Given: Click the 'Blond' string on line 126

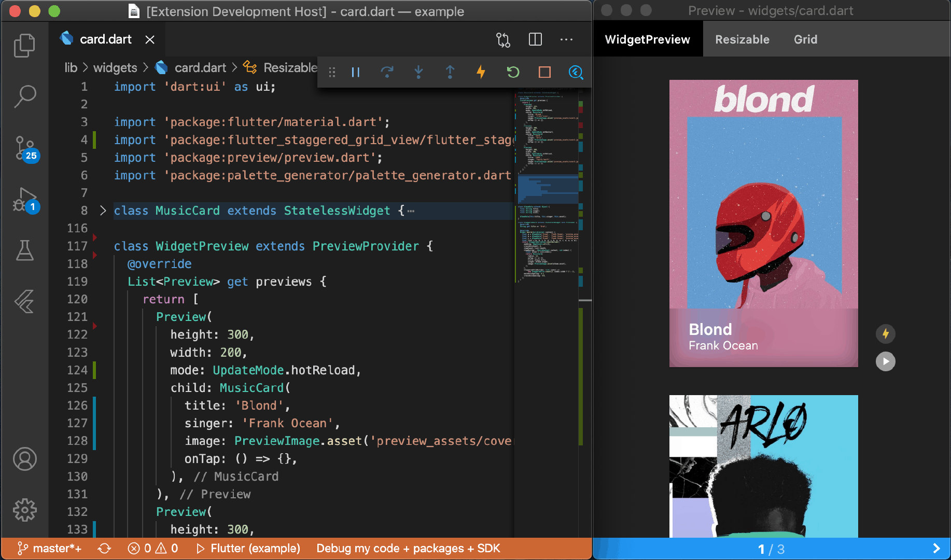Looking at the screenshot, I should [259, 405].
